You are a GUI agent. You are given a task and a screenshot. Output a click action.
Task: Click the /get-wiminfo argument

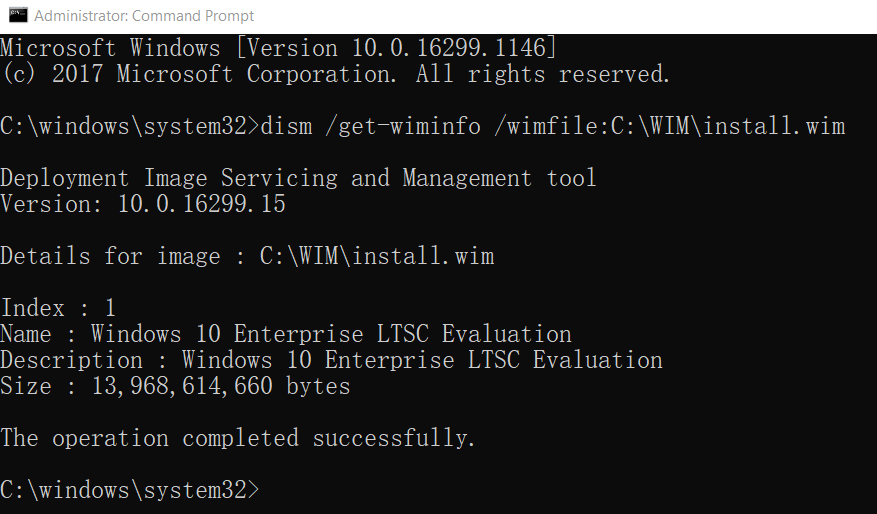tap(403, 126)
